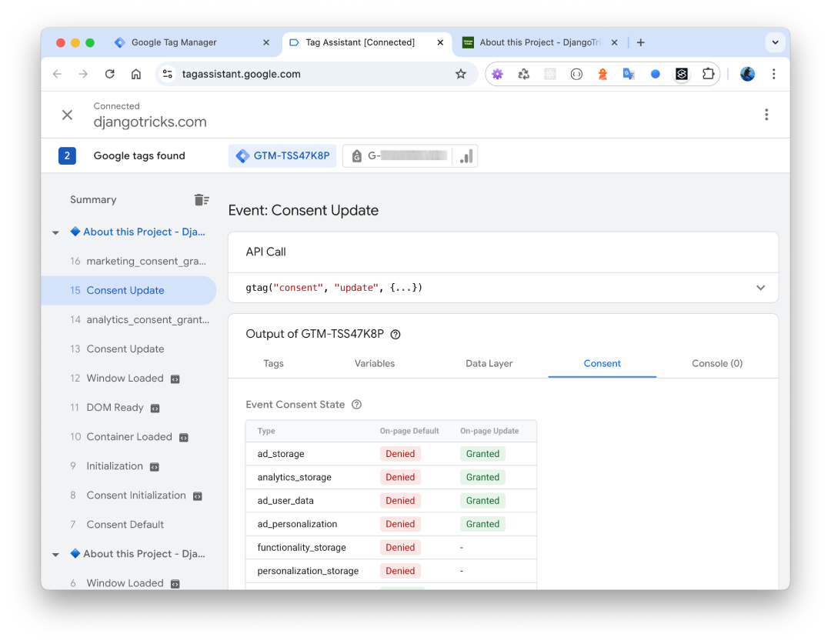This screenshot has height=644, width=831.
Task: Open the Chrome three-dot menu
Action: (x=774, y=74)
